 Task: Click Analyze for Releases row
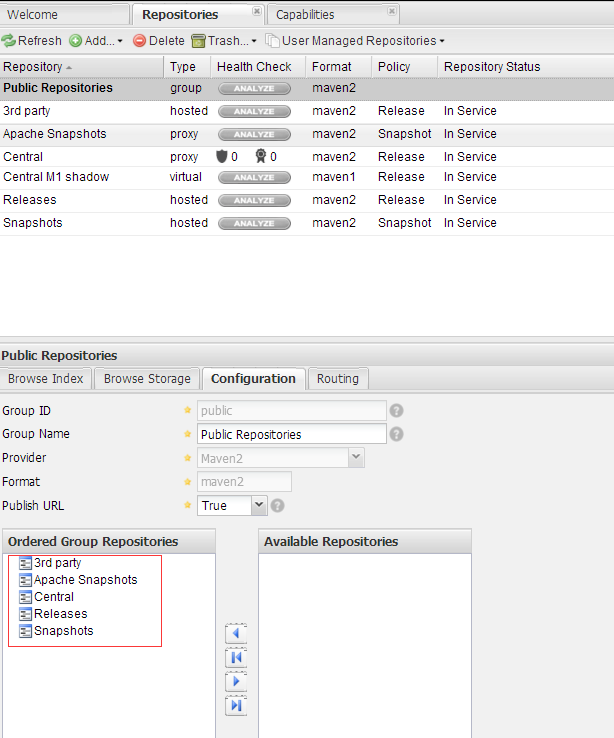tap(254, 201)
